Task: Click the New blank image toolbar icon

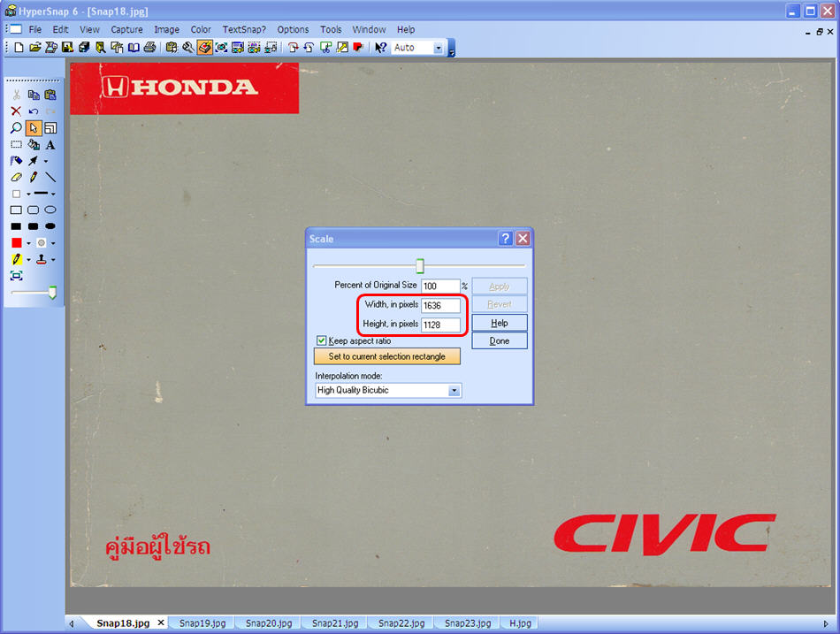Action: coord(19,47)
